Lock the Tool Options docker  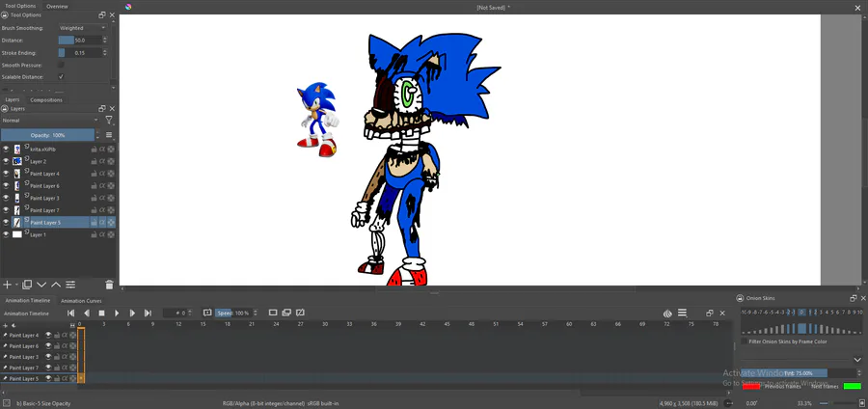pos(5,14)
